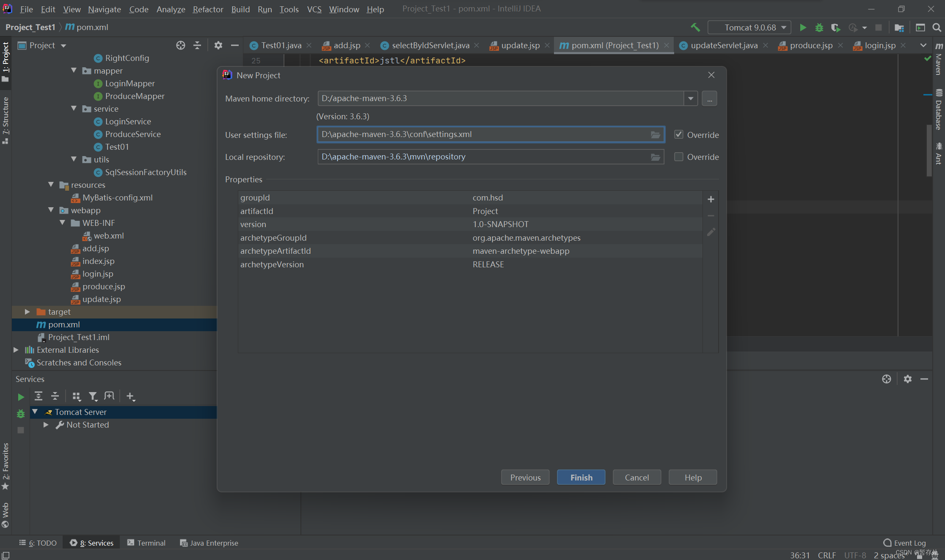Viewport: 945px width, 560px height.
Task: Close the pom.xml editor tab
Action: [667, 45]
